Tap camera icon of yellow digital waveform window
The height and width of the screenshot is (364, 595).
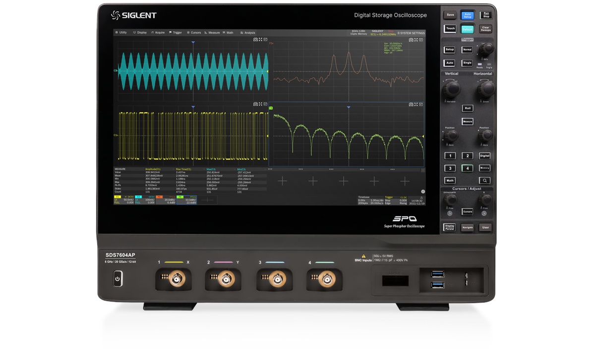coord(255,104)
